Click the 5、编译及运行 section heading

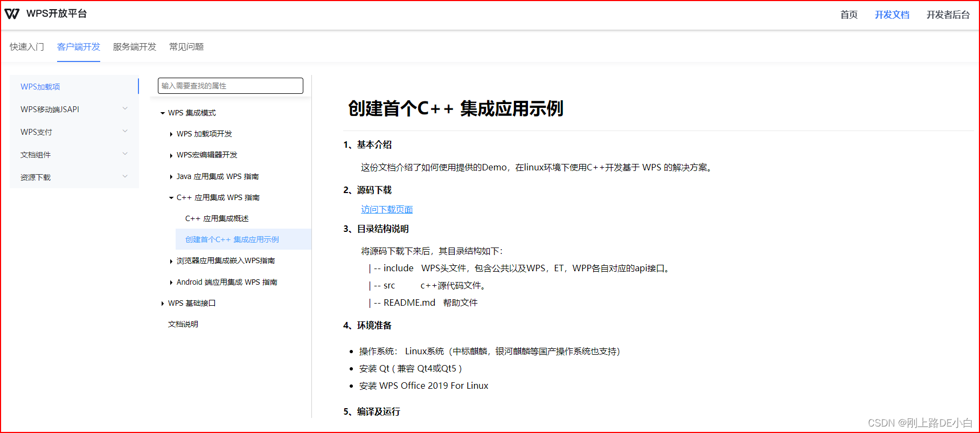pos(372,411)
